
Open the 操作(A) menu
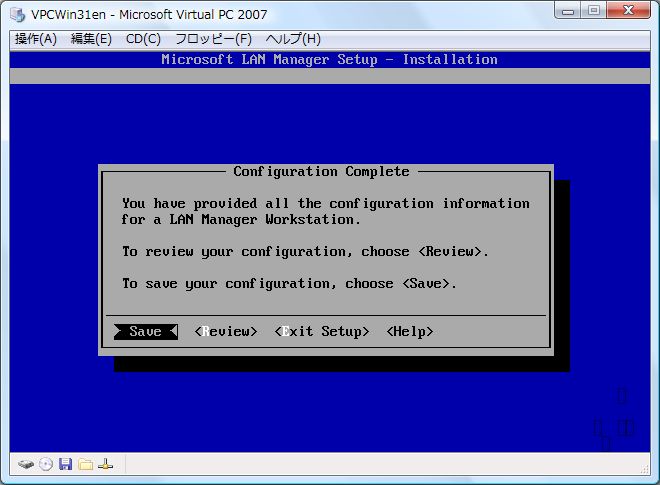point(36,39)
